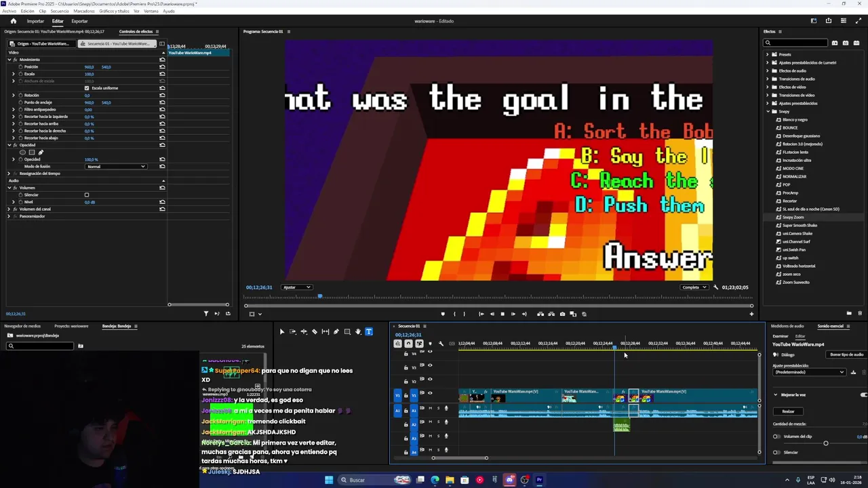Choose free-draw bezier mask pen under Opacidad

[x=41, y=152]
